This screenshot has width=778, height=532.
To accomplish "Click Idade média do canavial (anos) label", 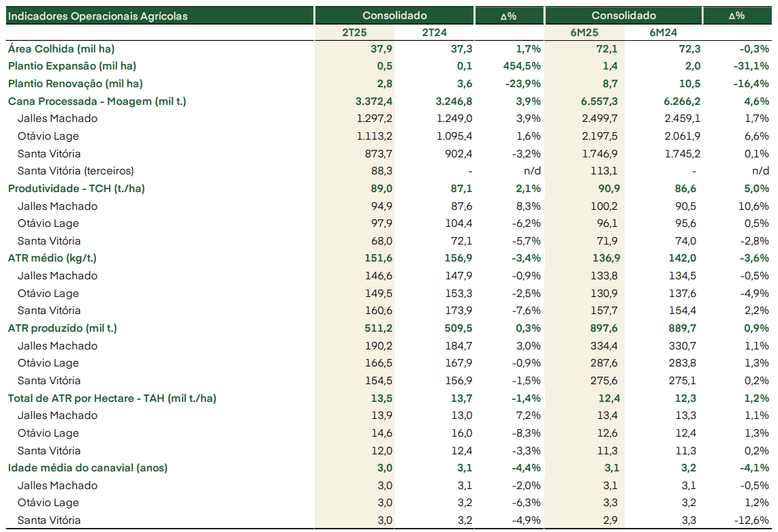I will tap(88, 468).
